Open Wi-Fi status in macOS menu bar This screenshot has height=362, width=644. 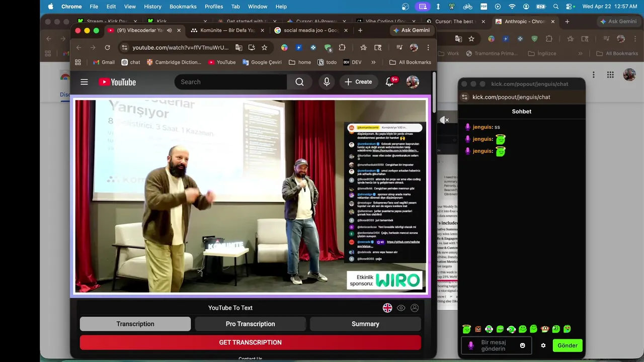tap(512, 7)
